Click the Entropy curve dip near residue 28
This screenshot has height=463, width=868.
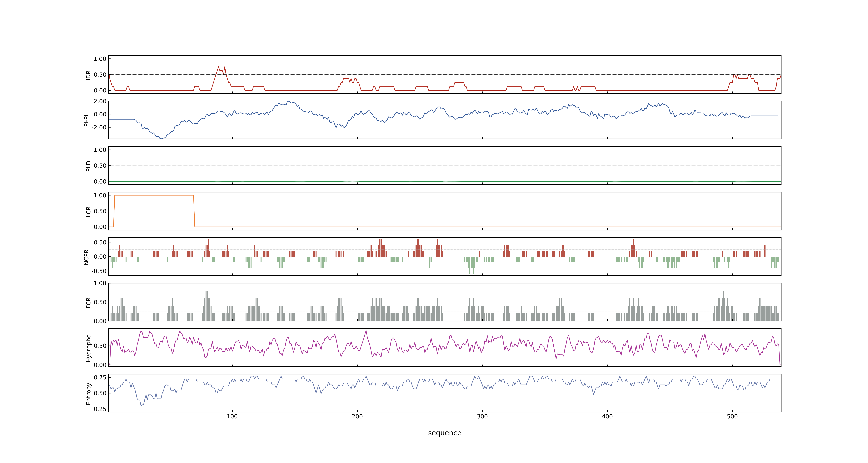[x=141, y=405]
